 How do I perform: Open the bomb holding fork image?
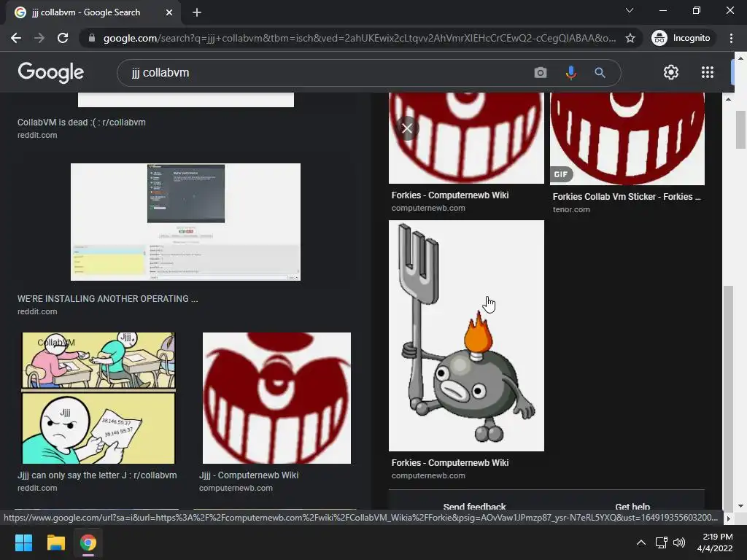tap(466, 335)
